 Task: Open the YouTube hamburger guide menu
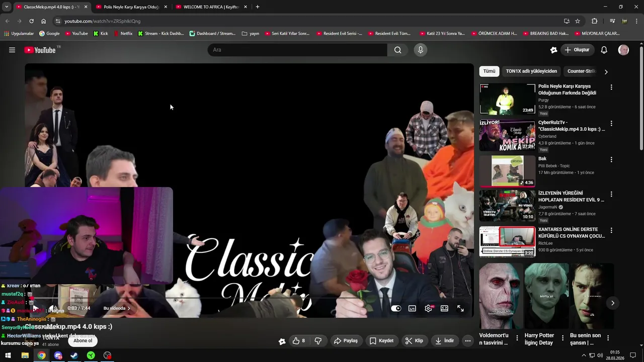click(x=12, y=50)
